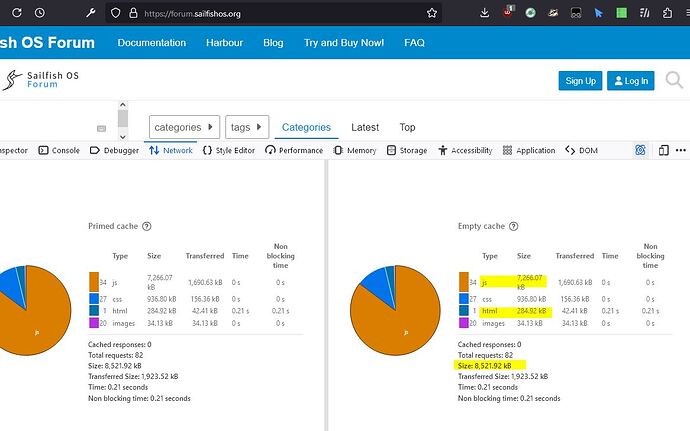Image resolution: width=690 pixels, height=431 pixels.
Task: Click Empty cache images transferred 34.13 kB
Action: click(x=574, y=323)
